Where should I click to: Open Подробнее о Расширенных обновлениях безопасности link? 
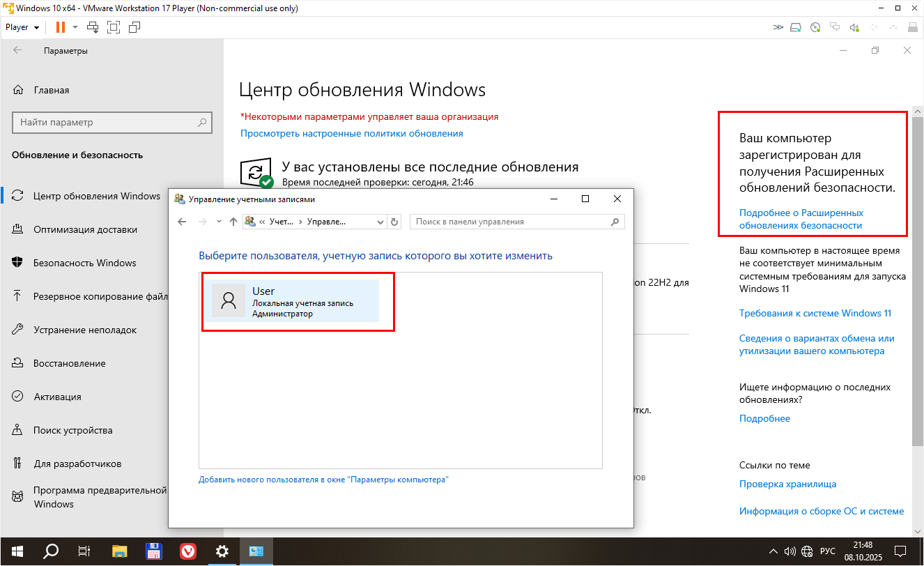(x=801, y=219)
